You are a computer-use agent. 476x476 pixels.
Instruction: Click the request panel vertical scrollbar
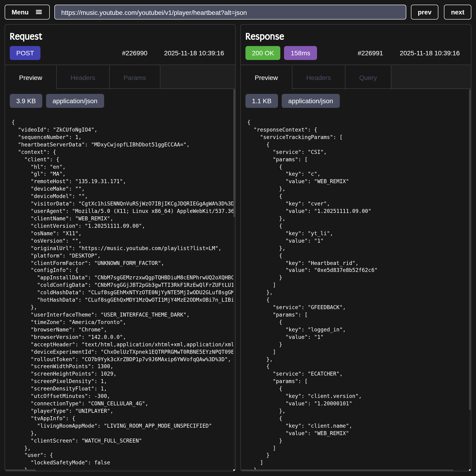tap(234, 153)
